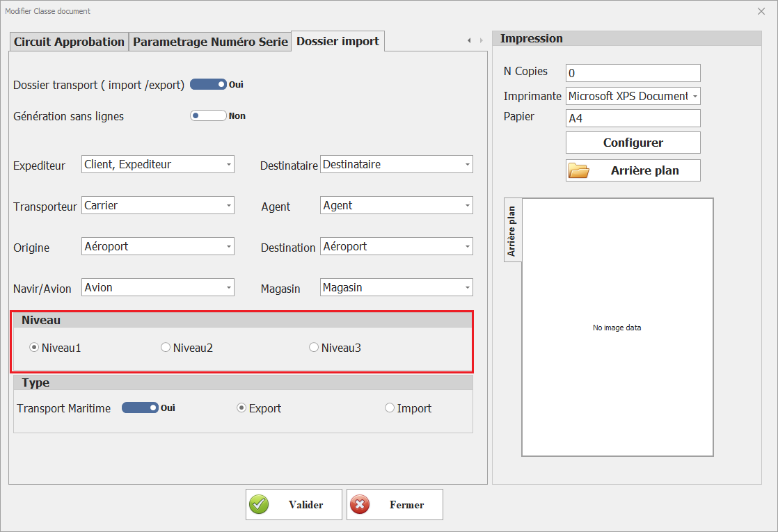Select the Niveau2 radio option
The width and height of the screenshot is (778, 532).
[x=166, y=348]
